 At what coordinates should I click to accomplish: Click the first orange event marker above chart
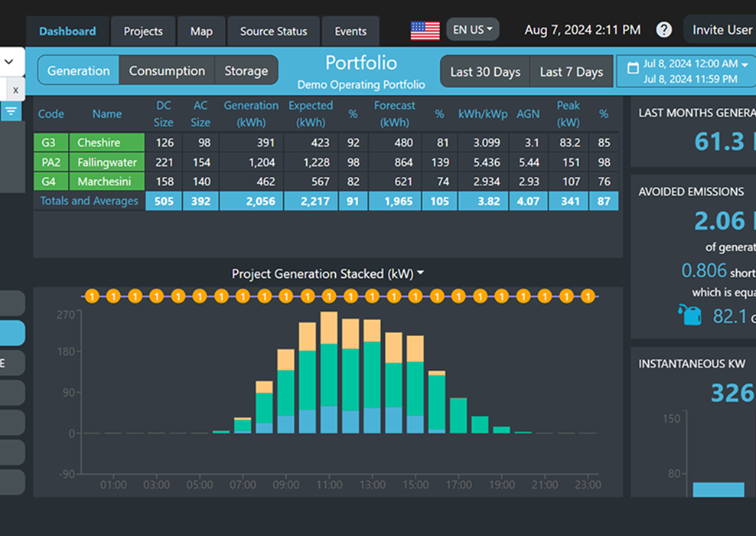[91, 296]
